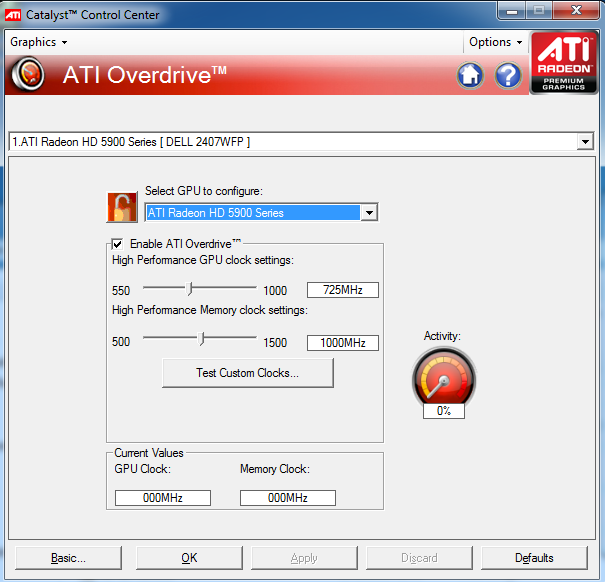The width and height of the screenshot is (605, 582).
Task: Click the 1500 maximum memory clock label
Action: tap(275, 343)
